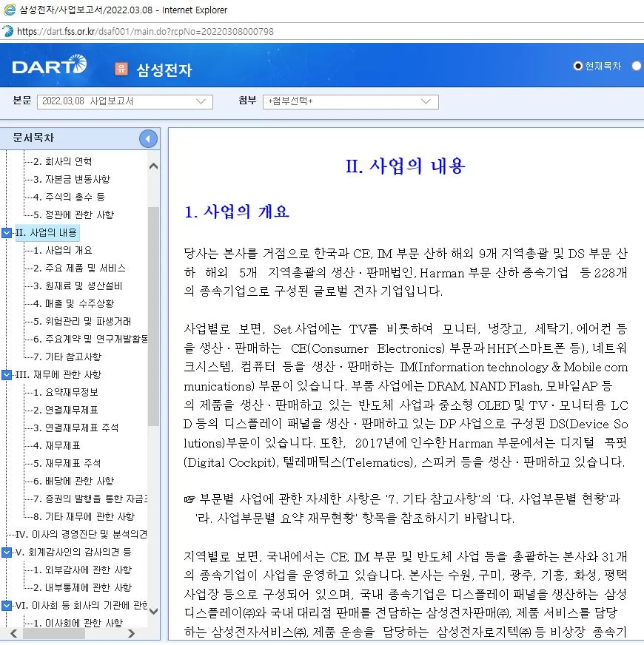Open 6. 배당에 관한 사항

tap(74, 481)
